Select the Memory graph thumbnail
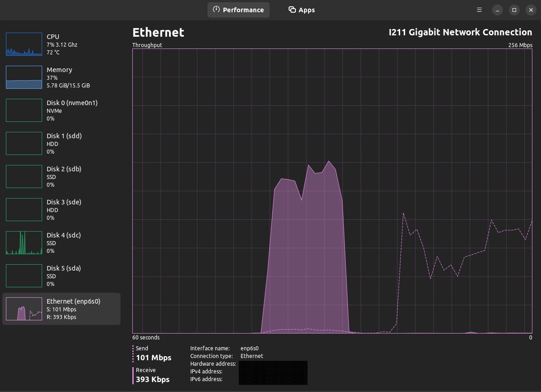541x392 pixels. pos(24,77)
